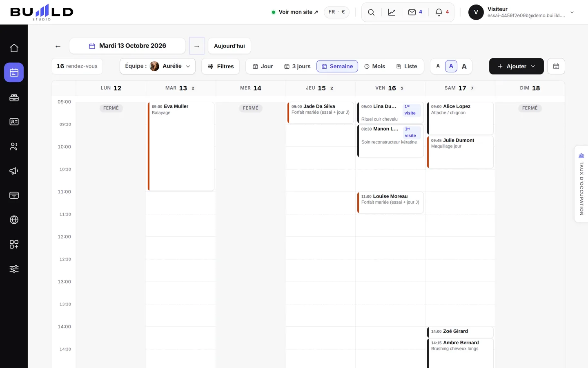Click the Aujourd'hui button
The width and height of the screenshot is (588, 368).
pyautogui.click(x=229, y=46)
